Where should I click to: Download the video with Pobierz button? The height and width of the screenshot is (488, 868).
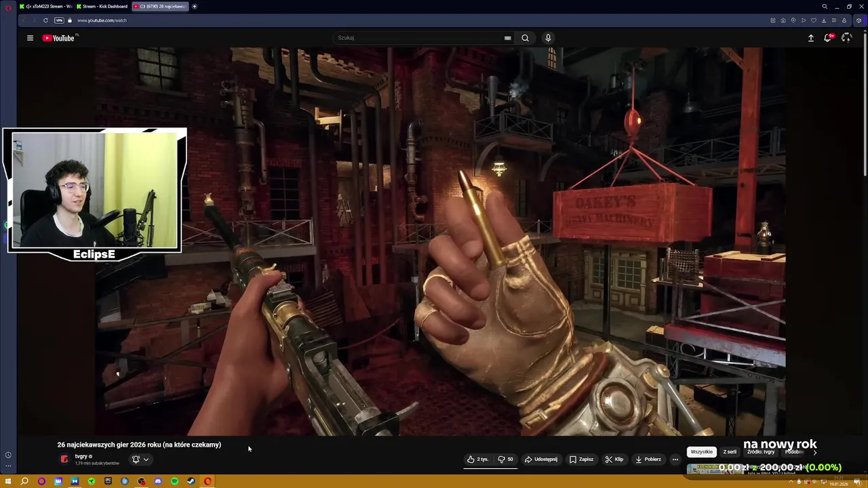[x=648, y=460]
